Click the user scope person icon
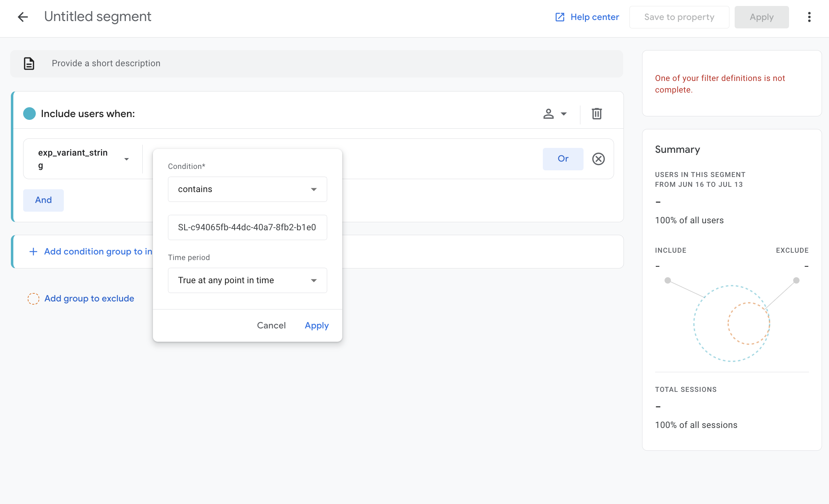829x504 pixels. pyautogui.click(x=548, y=114)
